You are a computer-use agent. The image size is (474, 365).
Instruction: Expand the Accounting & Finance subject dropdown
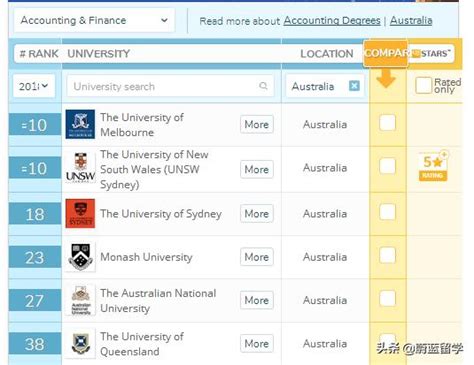tap(94, 20)
